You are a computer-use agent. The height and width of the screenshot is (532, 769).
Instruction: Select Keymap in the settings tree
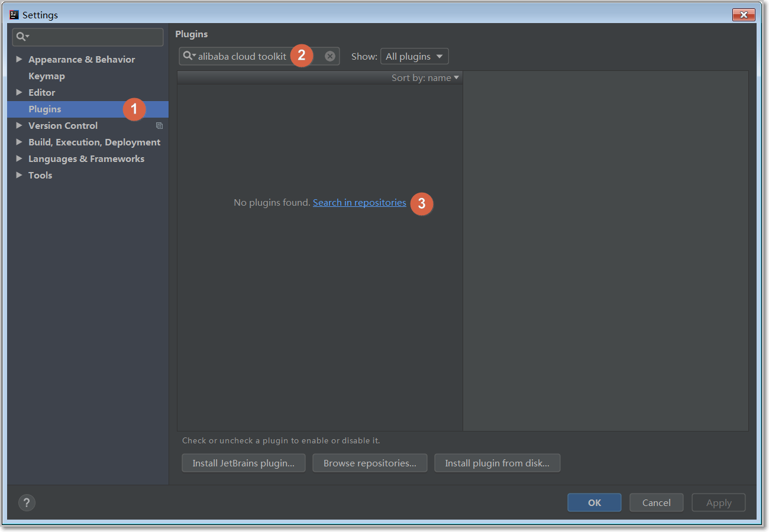47,76
